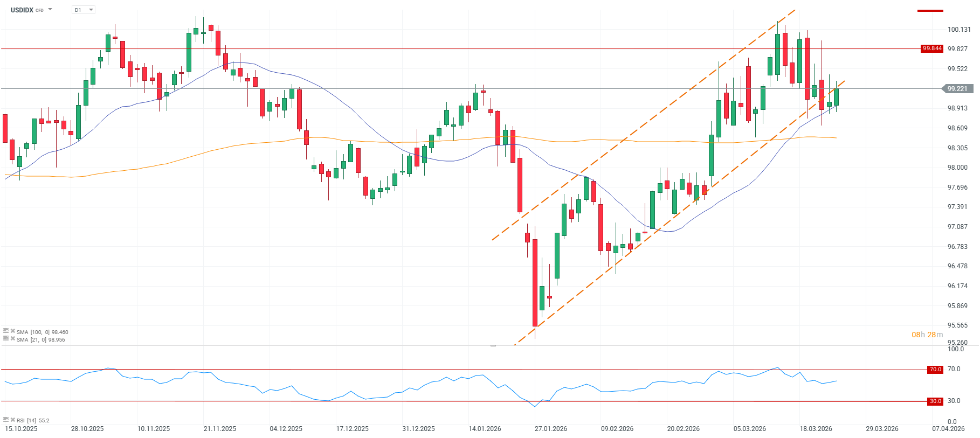Image resolution: width=980 pixels, height=438 pixels.
Task: Click the red line marker at top right
Action: 930,11
